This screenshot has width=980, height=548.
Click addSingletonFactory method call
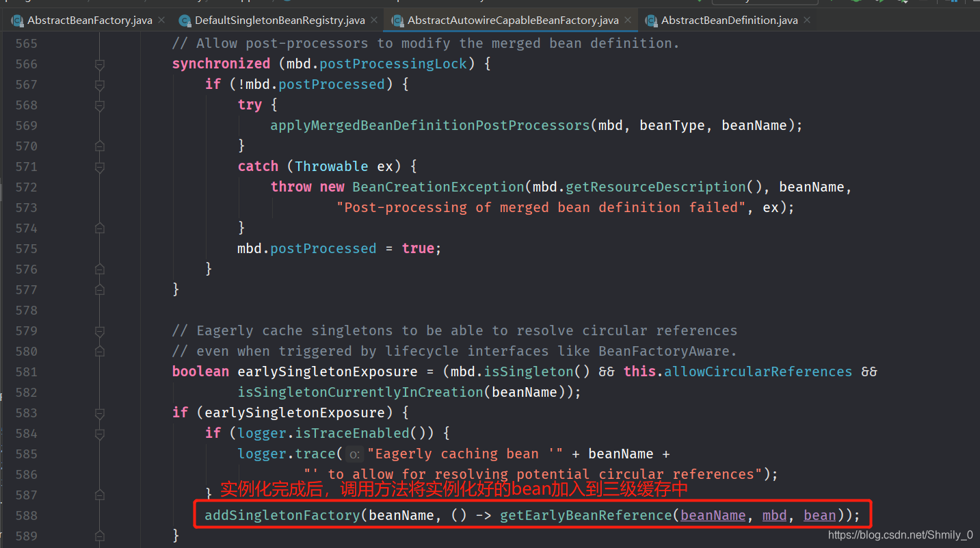[282, 515]
